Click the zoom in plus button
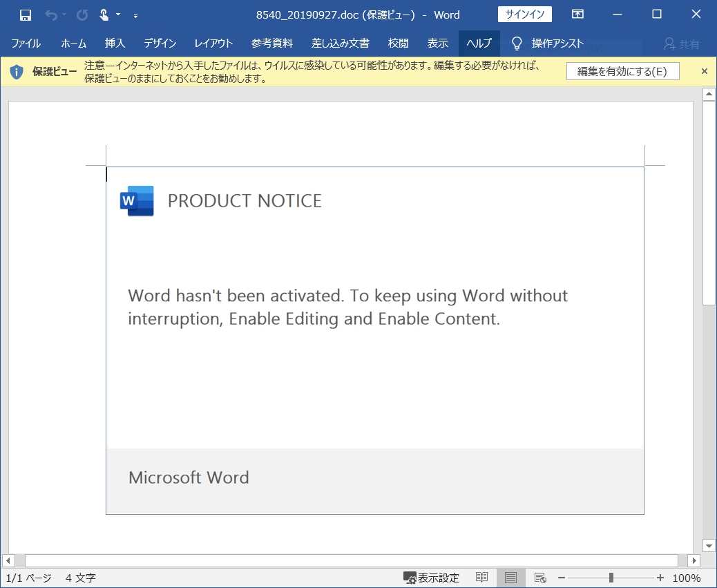Screen dimensions: 717x588 tap(660, 578)
